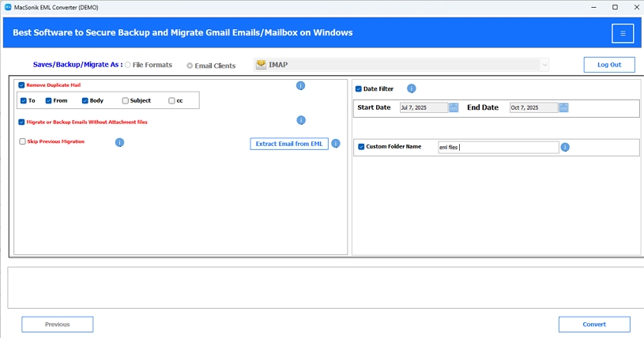This screenshot has width=644, height=338.
Task: Click info icon next to Date Filter
Action: tap(412, 88)
